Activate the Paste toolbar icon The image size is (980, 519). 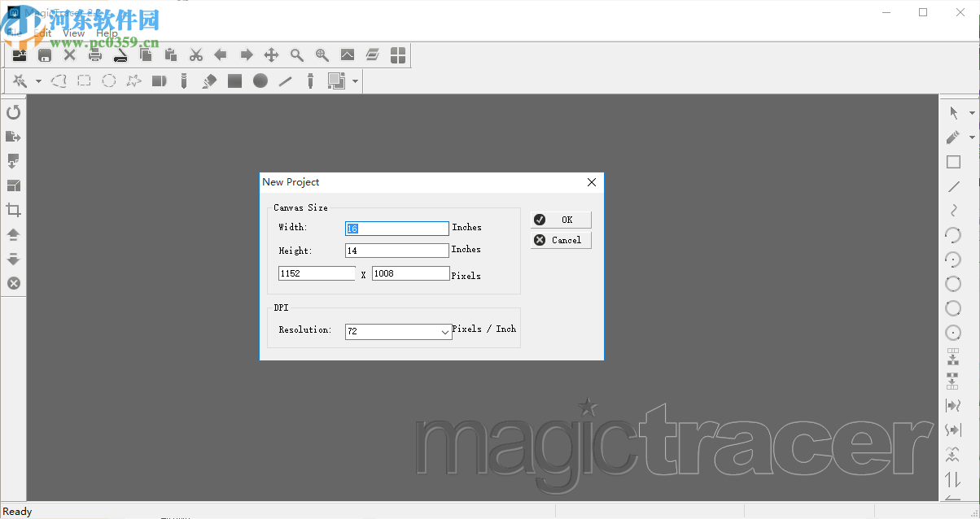171,55
